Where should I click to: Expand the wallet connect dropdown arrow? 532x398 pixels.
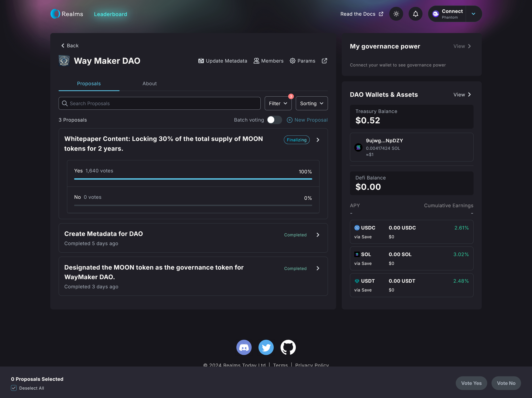click(x=473, y=14)
